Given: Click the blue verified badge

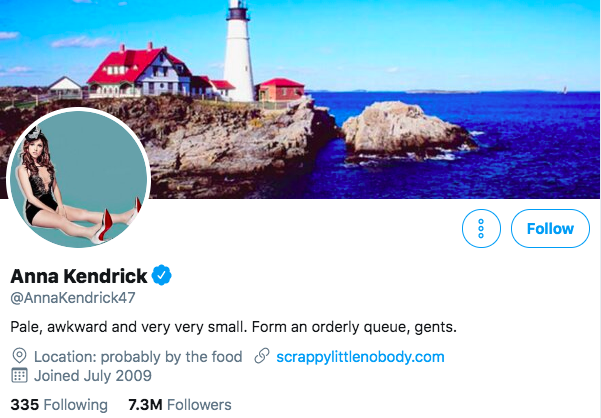Looking at the screenshot, I should 162,275.
